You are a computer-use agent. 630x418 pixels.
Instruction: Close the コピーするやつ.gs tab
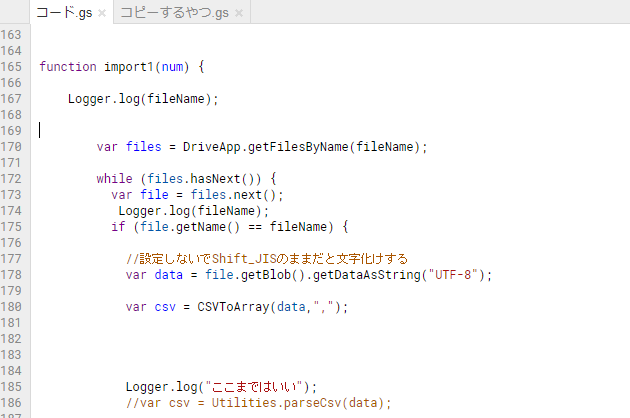[240, 13]
